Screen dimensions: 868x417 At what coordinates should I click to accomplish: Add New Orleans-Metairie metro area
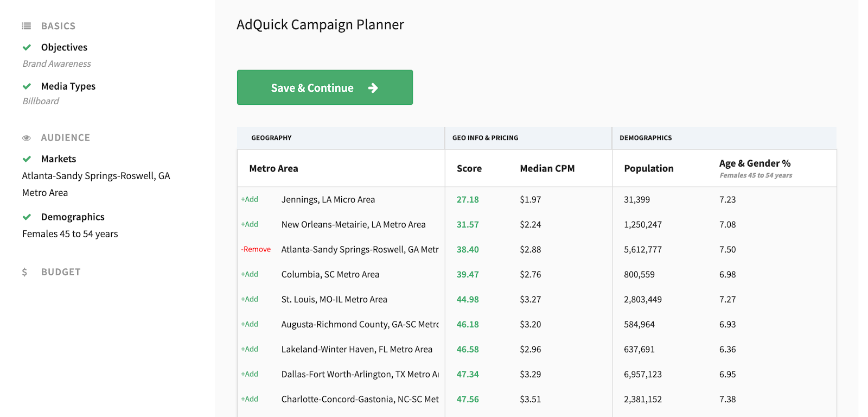250,225
